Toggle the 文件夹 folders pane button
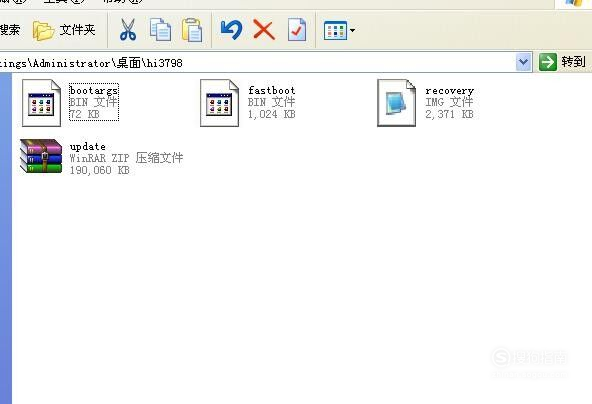This screenshot has width=592, height=404. (x=64, y=30)
